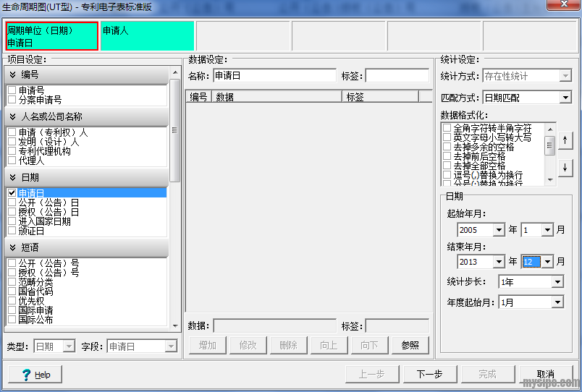This screenshot has width=582, height=392.
Task: Open the 年度起始月 dropdown
Action: 557,302
